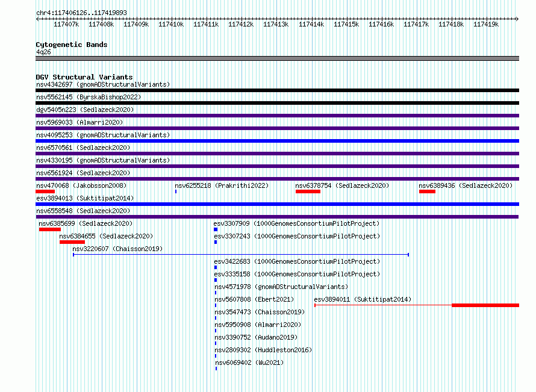Select the Cytogenetic Bands track heading
Image resolution: width=536 pixels, height=392 pixels.
[72, 45]
